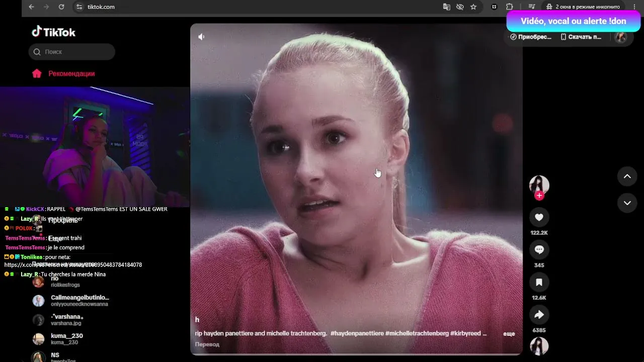Open the translate page icon
Viewport: 644px width, 362px height.
[x=446, y=7]
